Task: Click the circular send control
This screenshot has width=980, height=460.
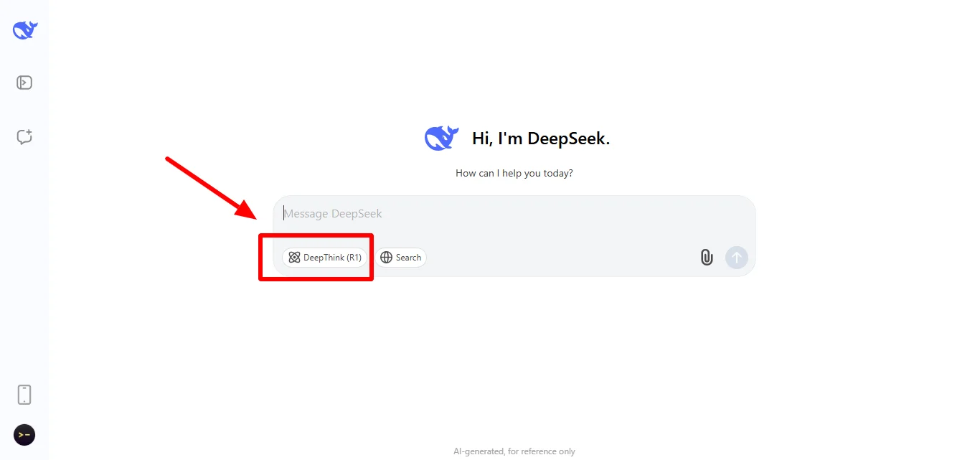Action: (736, 257)
